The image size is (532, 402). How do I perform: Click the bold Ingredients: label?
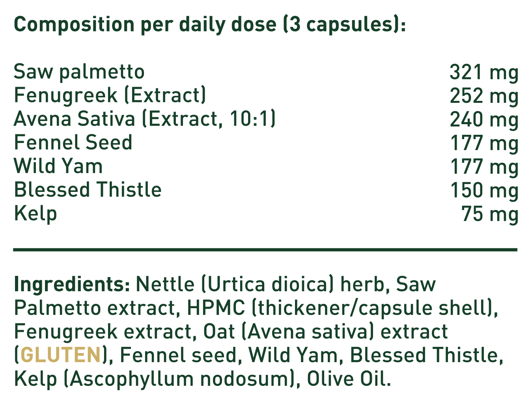[72, 284]
